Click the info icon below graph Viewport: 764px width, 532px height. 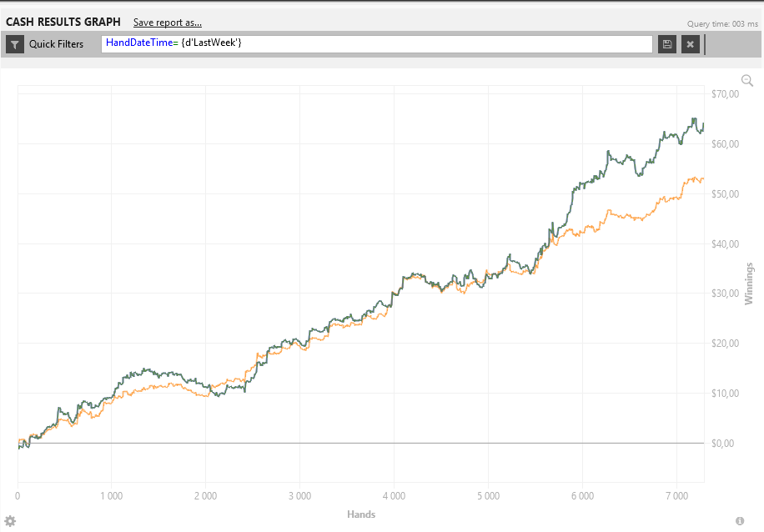[x=740, y=521]
